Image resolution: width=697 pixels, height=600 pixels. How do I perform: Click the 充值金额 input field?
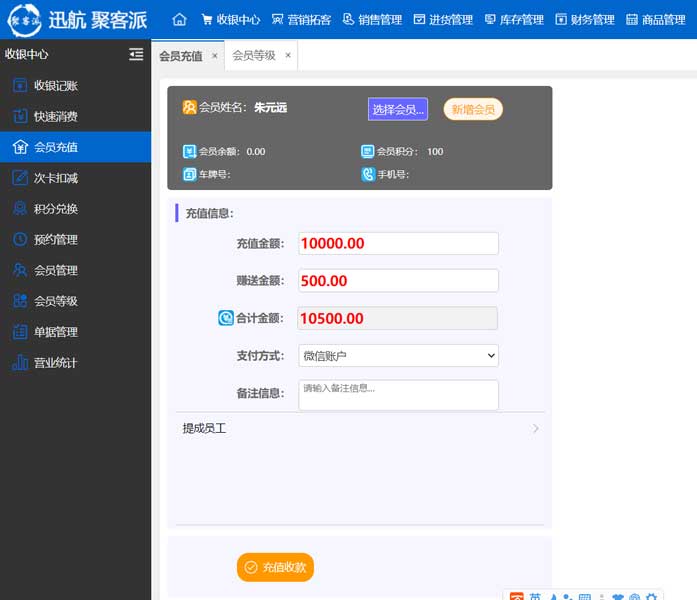[398, 244]
